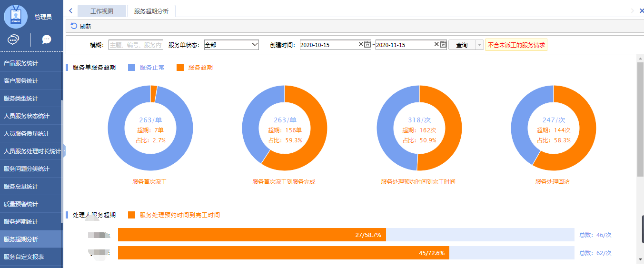Toggle the 服务正常 legend series
The image size is (644, 268).
(x=147, y=68)
